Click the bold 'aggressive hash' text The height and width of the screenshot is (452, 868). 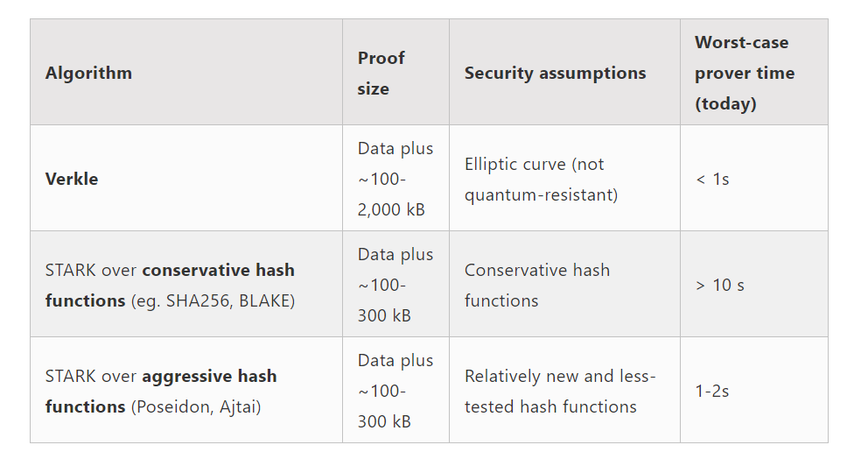(x=209, y=376)
